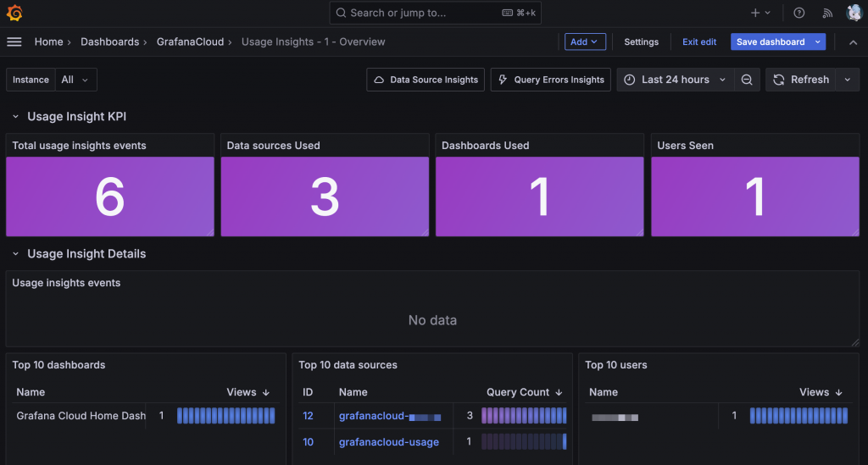Viewport: 868px width, 465px height.
Task: Click the clock icon in time picker
Action: click(x=630, y=80)
